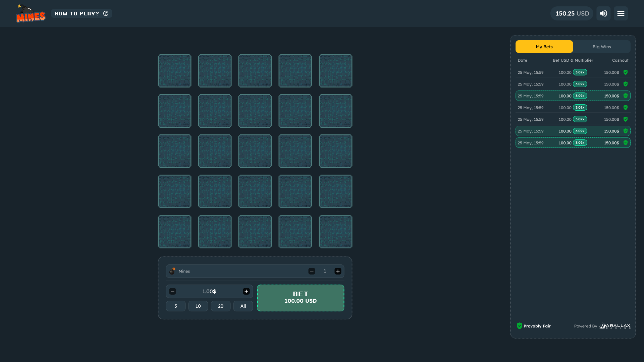
Task: Click the 3.09x multiplier badge on the highlighted bet
Action: coord(580,96)
